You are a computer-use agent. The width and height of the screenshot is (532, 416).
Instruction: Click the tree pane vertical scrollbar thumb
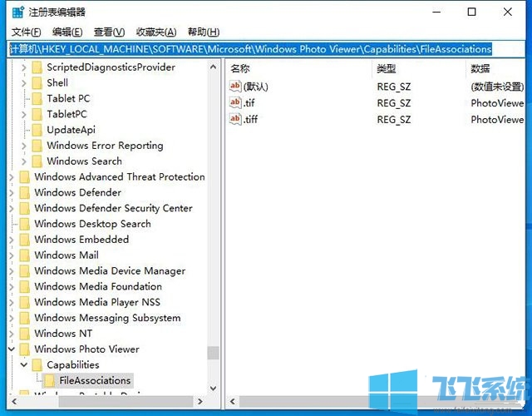point(213,353)
